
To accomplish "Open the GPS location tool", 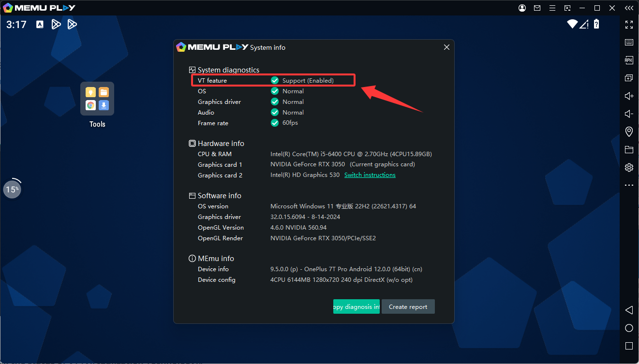I will (x=629, y=131).
